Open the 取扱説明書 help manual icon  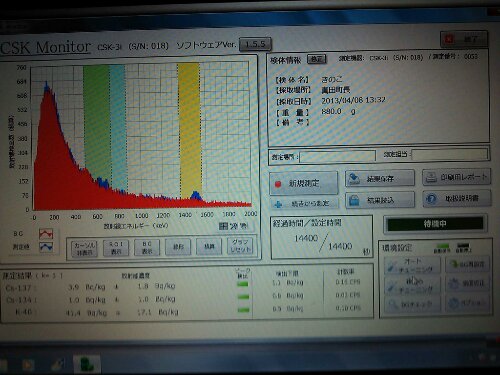pyautogui.click(x=457, y=199)
